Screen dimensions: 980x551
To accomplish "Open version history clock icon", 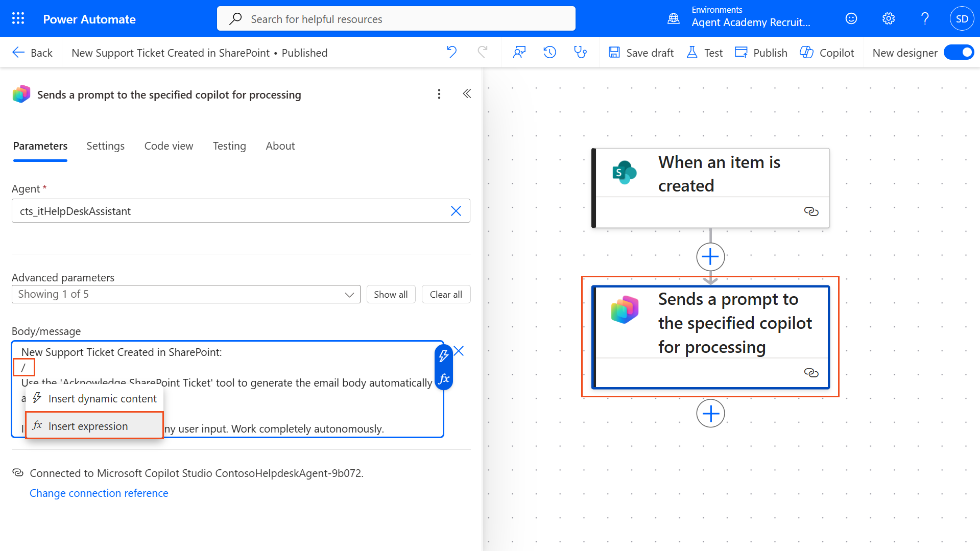I will [x=549, y=52].
